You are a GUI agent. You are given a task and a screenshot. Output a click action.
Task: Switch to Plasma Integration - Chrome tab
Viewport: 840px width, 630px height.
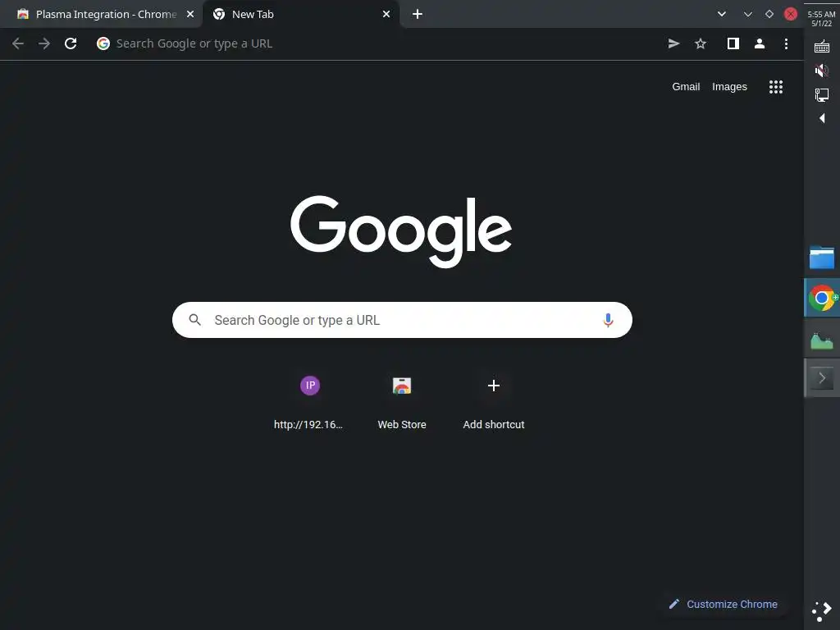(x=101, y=14)
